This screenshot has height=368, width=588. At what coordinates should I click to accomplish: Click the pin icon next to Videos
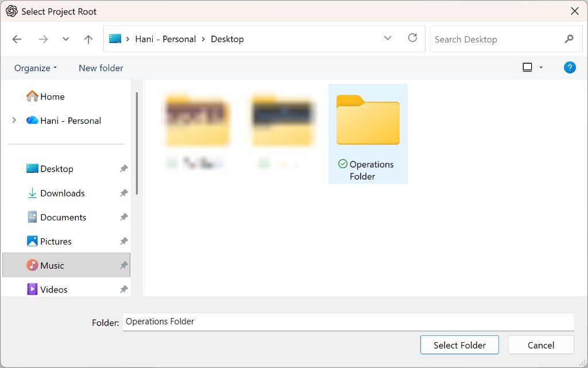[x=124, y=289]
